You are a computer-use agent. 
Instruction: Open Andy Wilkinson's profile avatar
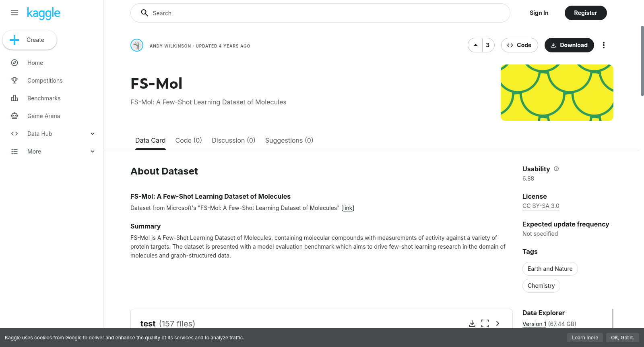click(x=137, y=45)
